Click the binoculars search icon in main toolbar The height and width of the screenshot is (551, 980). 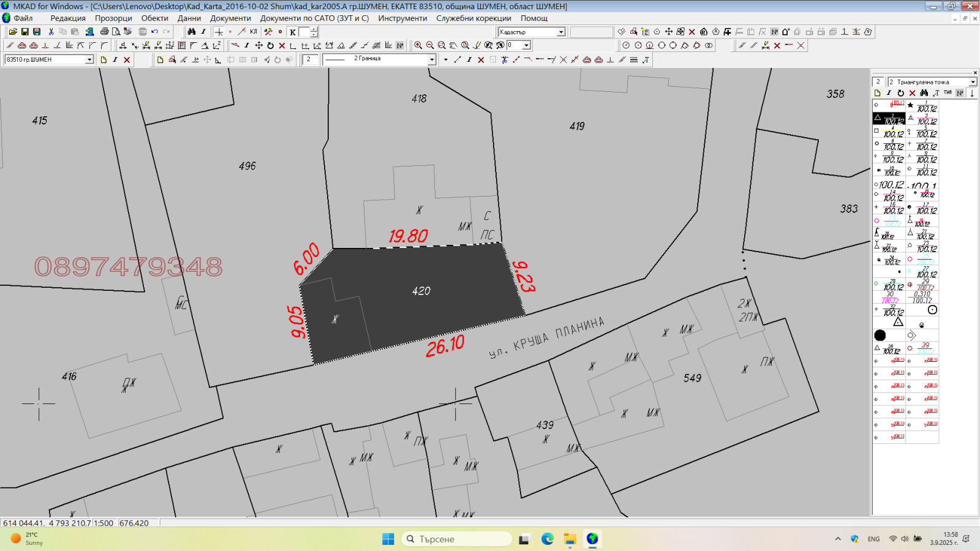coord(192,32)
